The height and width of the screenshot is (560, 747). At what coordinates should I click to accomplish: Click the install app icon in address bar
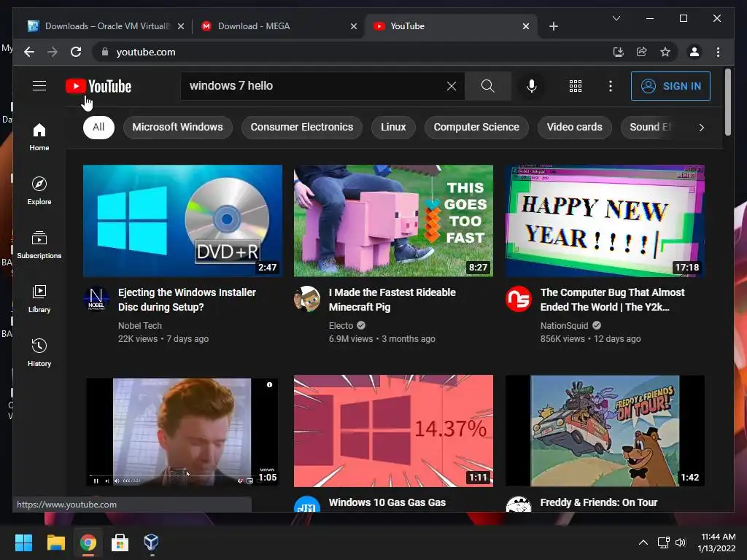(619, 52)
